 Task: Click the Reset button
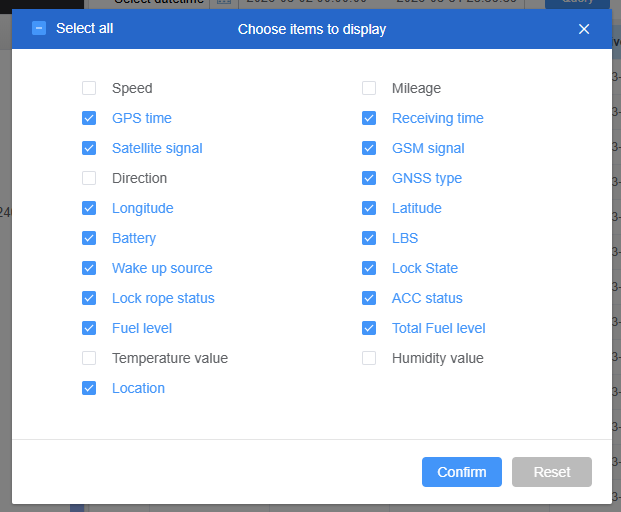coord(551,472)
